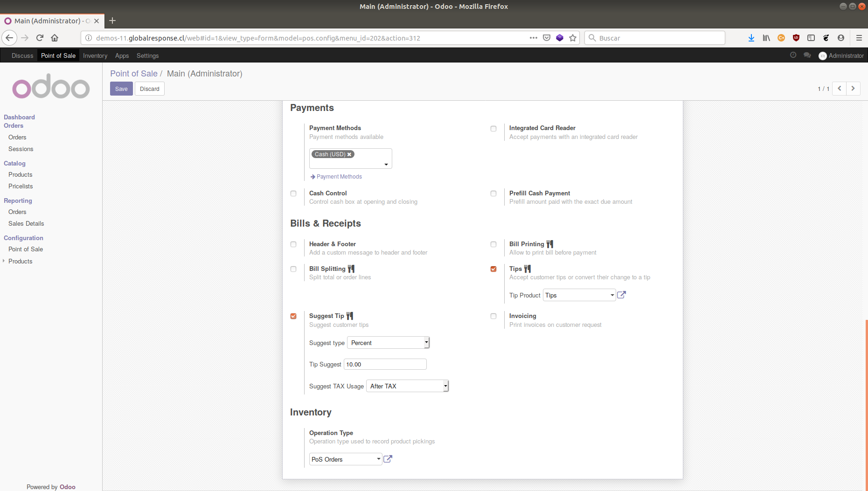Open the Settings menu

click(x=147, y=55)
